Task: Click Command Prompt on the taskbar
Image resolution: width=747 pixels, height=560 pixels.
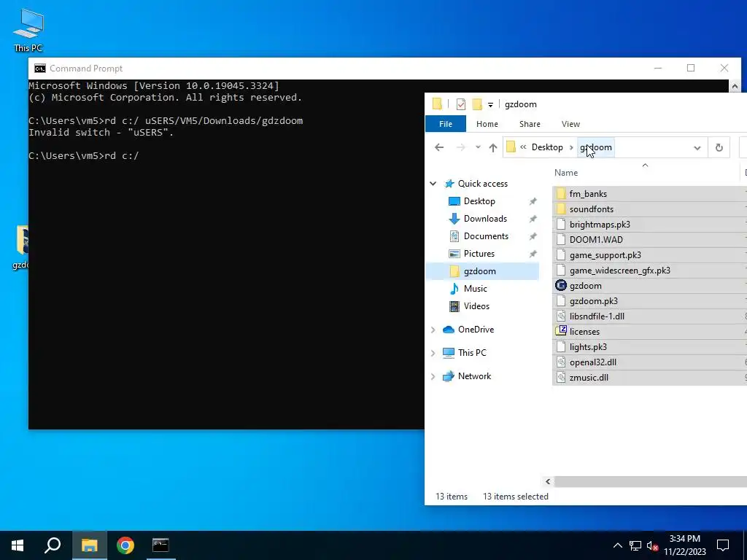Action: pos(160,545)
